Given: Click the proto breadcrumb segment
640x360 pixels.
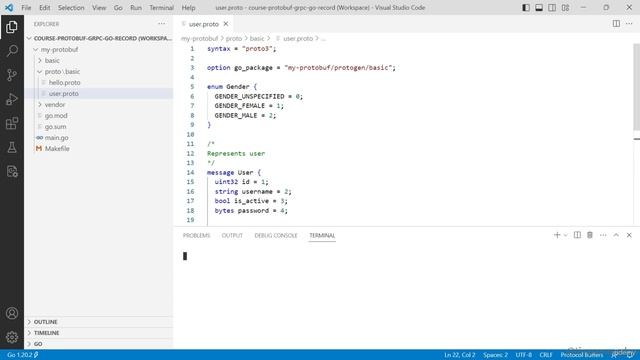Looking at the screenshot, I should tap(234, 38).
